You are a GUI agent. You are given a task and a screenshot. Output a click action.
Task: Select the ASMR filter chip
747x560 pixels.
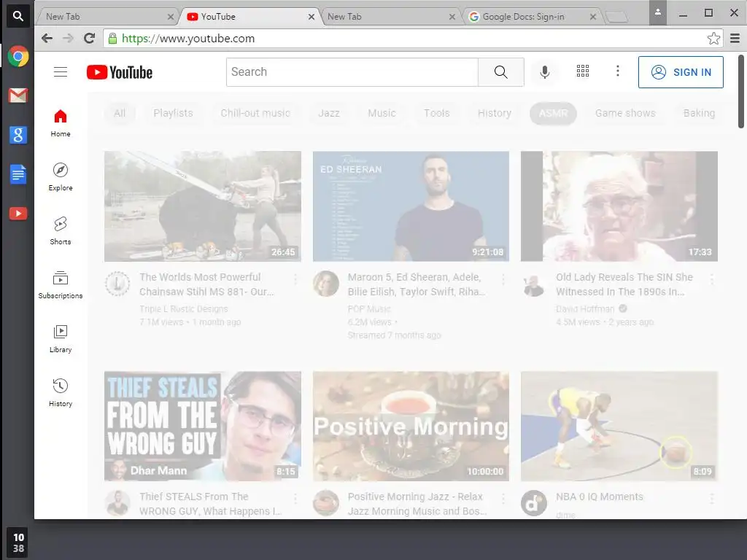click(x=553, y=113)
